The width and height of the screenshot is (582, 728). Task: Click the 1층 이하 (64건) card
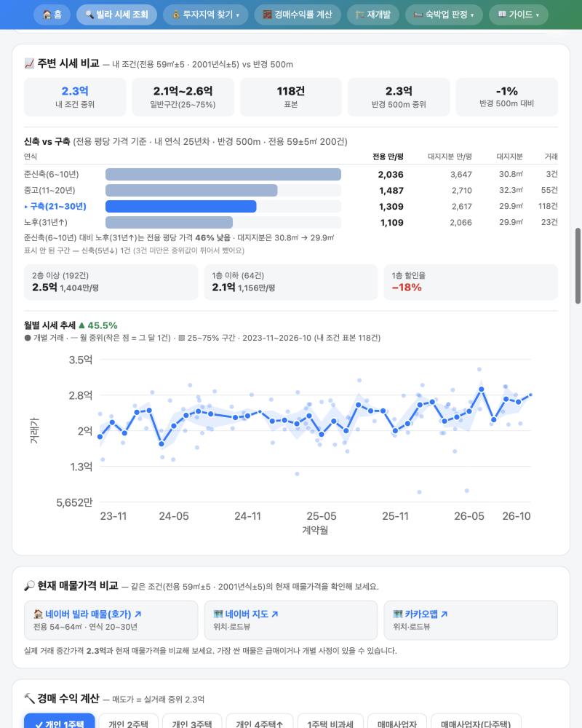pos(291,282)
